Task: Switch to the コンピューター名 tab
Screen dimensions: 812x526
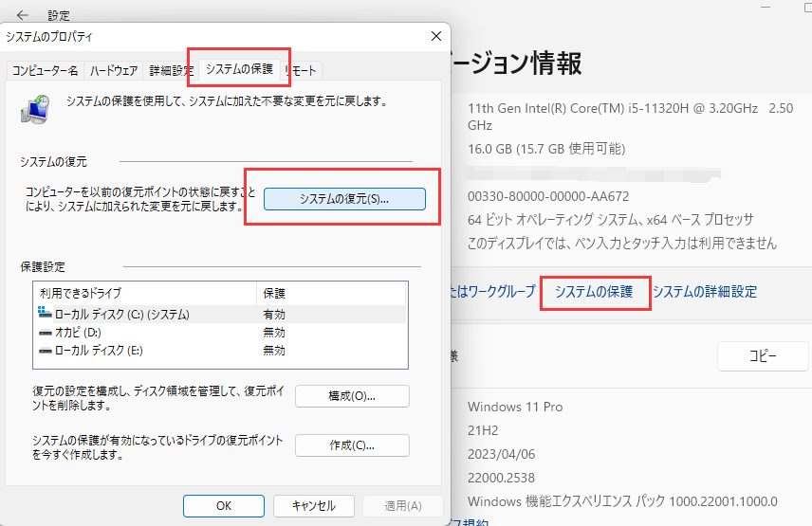Action: (x=45, y=70)
